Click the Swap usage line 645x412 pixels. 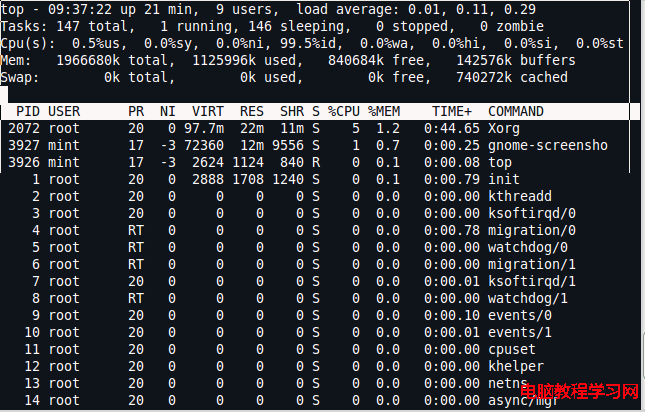284,77
